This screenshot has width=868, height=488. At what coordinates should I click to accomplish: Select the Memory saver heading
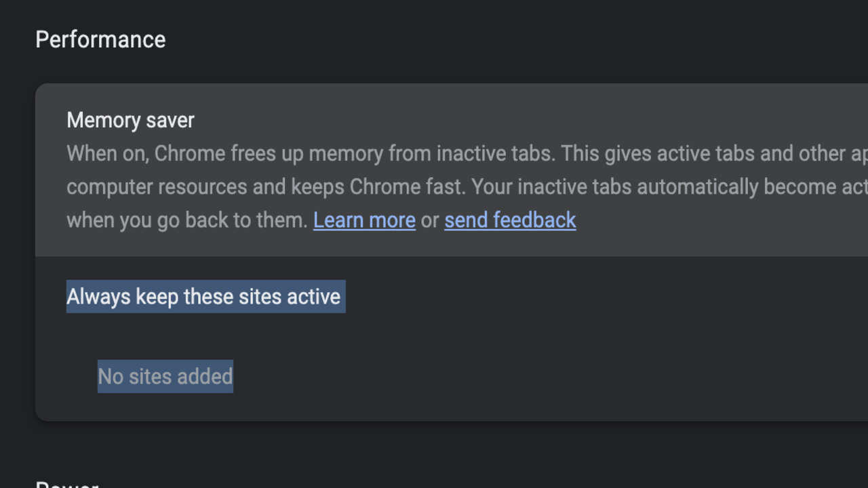tap(130, 120)
